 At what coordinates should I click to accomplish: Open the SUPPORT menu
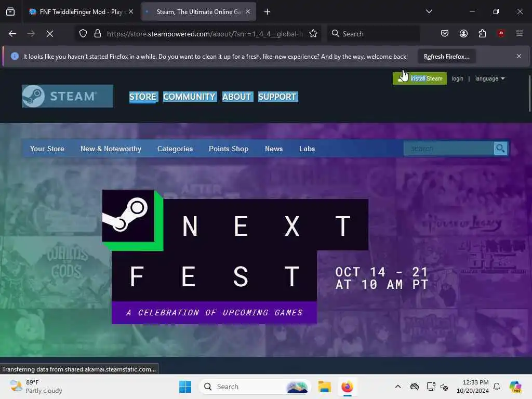click(x=277, y=97)
